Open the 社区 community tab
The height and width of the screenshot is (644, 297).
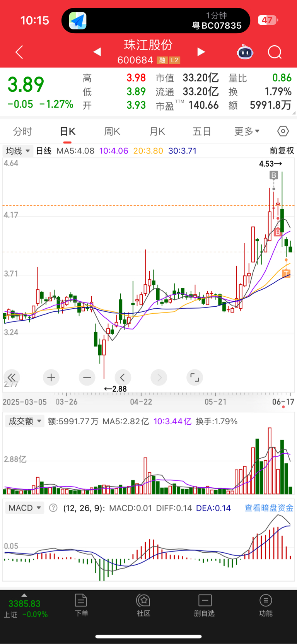coord(143,605)
